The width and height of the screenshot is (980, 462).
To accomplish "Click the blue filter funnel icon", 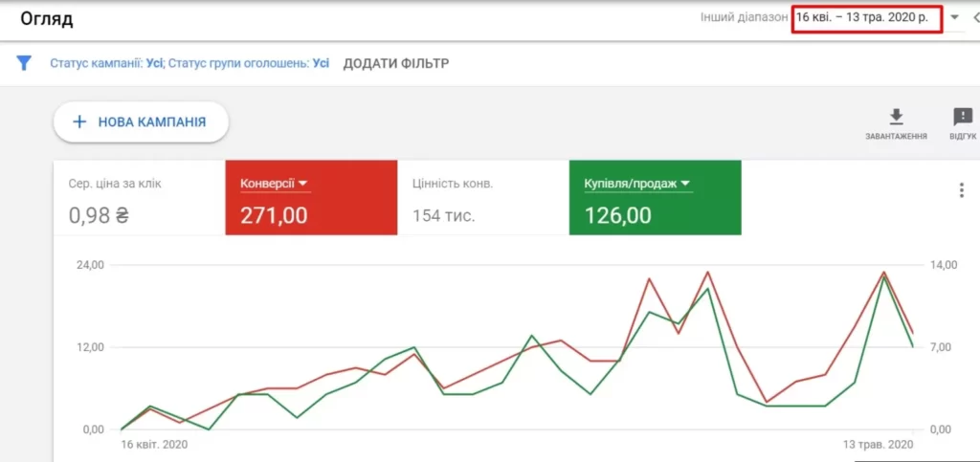I will point(24,63).
